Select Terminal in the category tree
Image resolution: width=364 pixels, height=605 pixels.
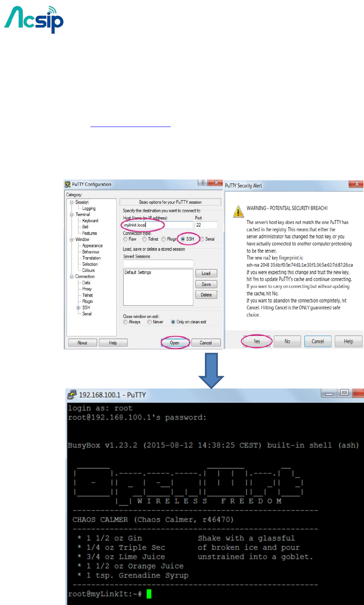coord(82,215)
